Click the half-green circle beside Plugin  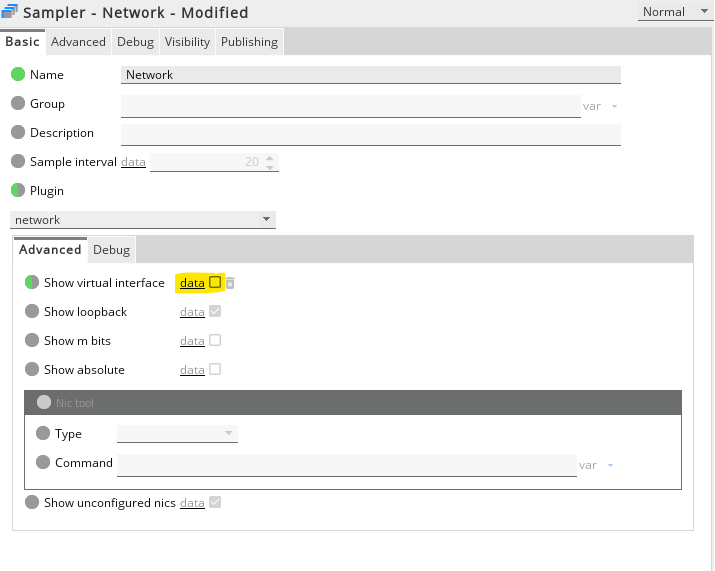click(18, 191)
